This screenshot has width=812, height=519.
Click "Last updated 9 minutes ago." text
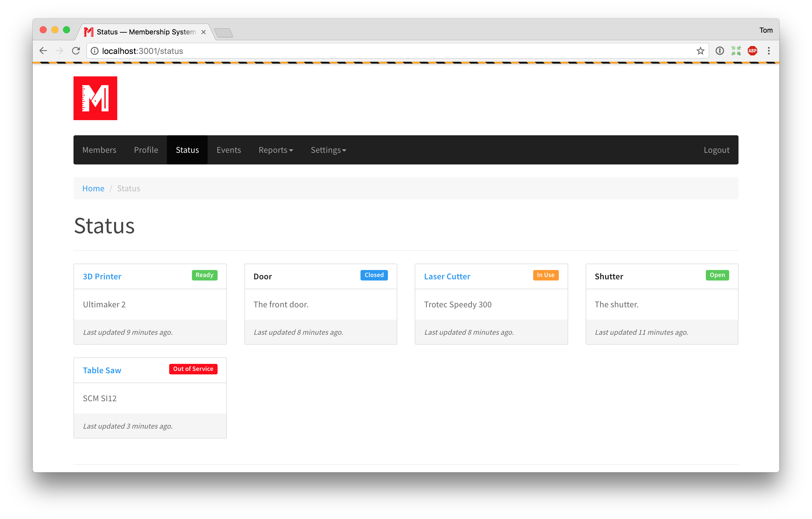point(128,332)
